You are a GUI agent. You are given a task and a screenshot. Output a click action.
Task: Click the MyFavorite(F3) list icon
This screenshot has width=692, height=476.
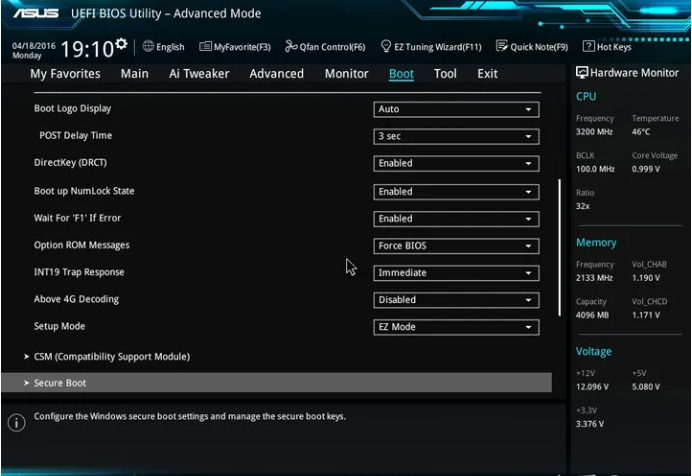click(x=205, y=46)
